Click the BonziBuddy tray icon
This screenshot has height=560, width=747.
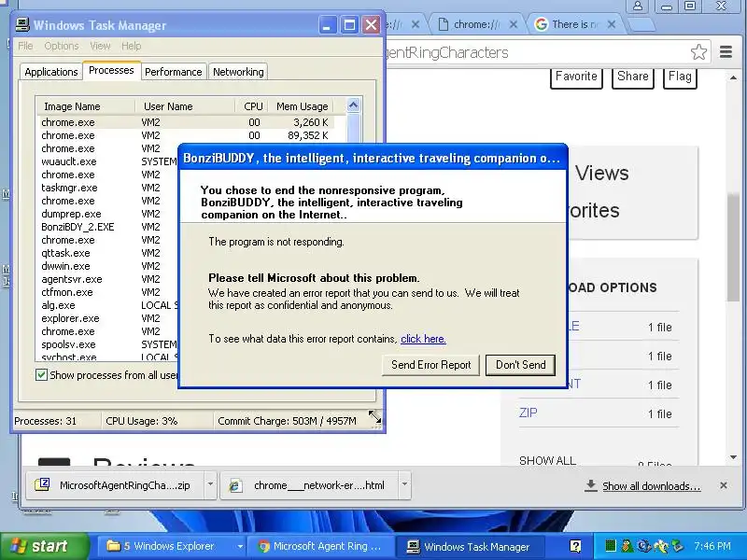[x=626, y=546]
